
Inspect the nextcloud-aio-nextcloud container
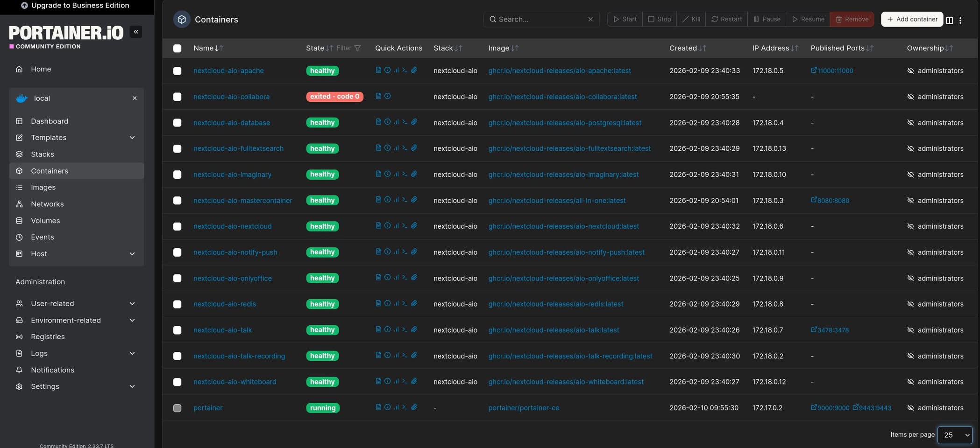click(x=387, y=225)
